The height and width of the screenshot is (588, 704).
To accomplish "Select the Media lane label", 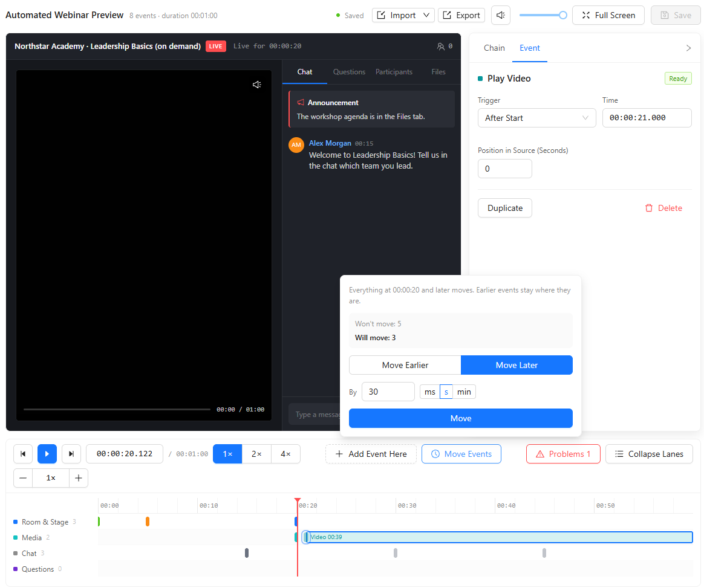I will point(31,538).
